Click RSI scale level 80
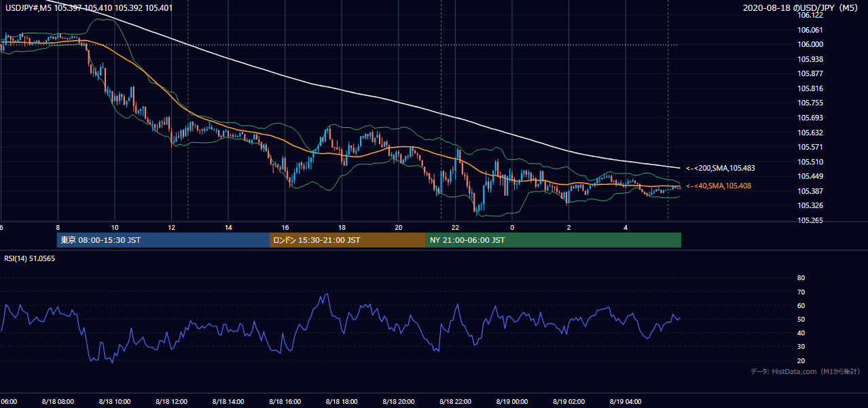The width and height of the screenshot is (868, 408). pos(801,278)
